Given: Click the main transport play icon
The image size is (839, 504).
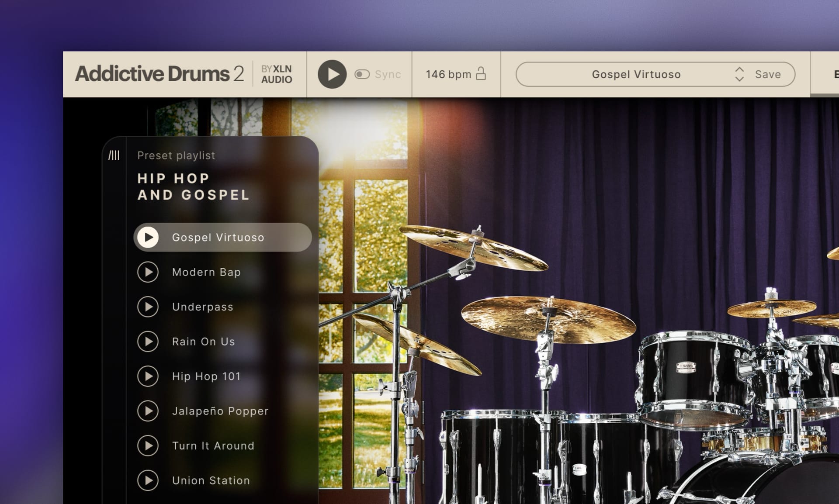Looking at the screenshot, I should 333,74.
